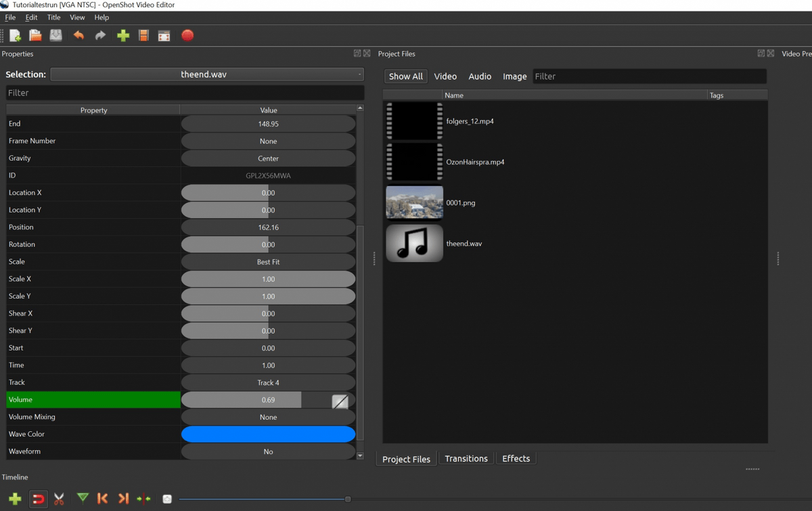
Task: Start exporting the video with the red Export icon
Action: click(x=187, y=35)
